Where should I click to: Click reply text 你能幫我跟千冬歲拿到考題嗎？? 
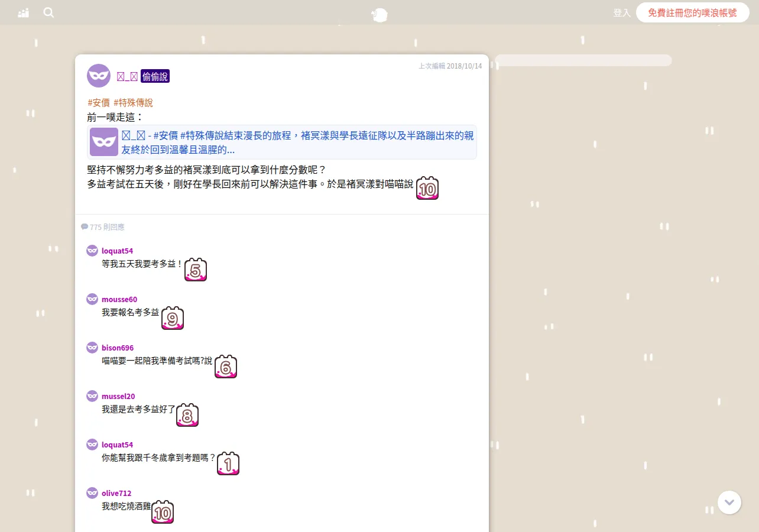[x=159, y=458]
